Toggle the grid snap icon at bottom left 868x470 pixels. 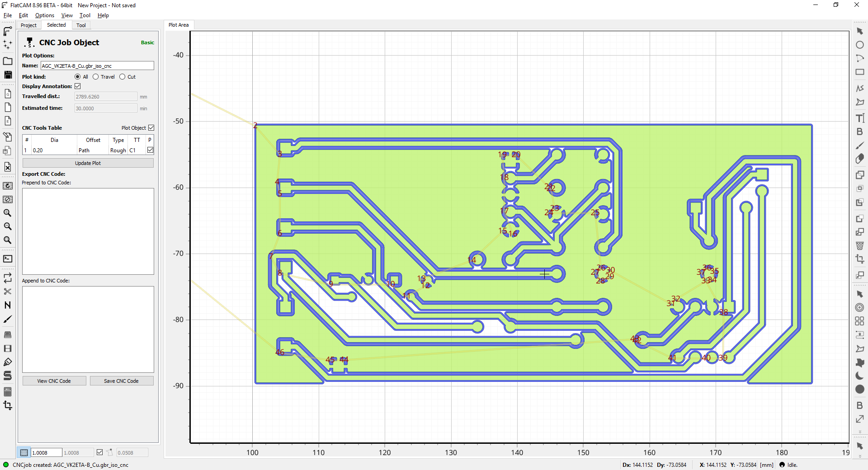pyautogui.click(x=24, y=452)
